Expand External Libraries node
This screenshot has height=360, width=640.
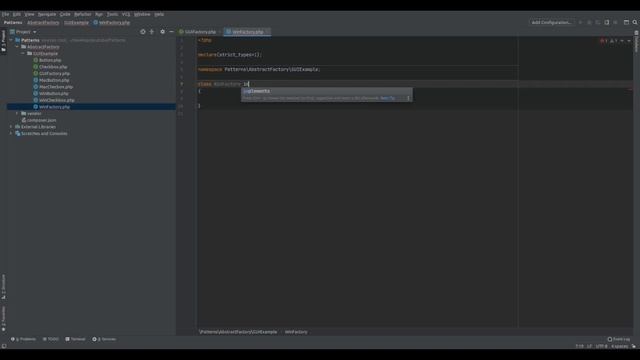[x=11, y=127]
